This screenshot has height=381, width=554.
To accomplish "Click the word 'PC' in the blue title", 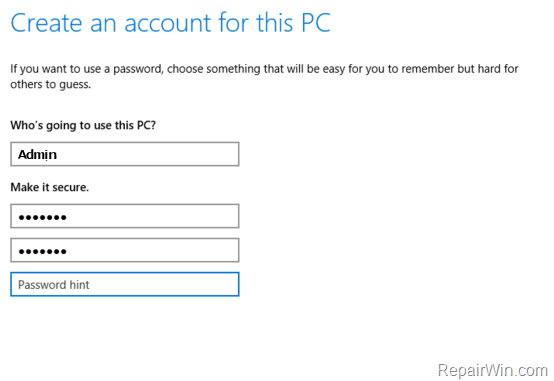I will [316, 23].
